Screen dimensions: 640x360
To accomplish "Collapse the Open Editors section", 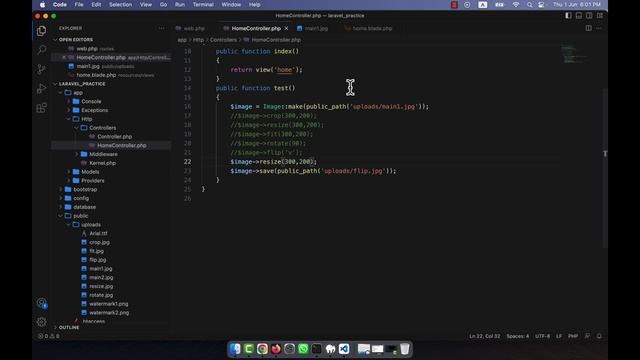I will pyautogui.click(x=76, y=40).
